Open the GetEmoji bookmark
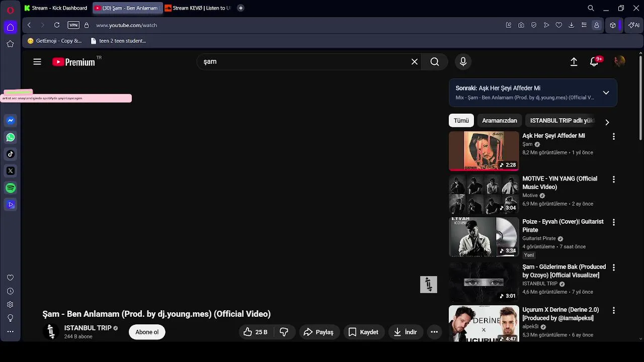The width and height of the screenshot is (644, 362). pos(54,41)
